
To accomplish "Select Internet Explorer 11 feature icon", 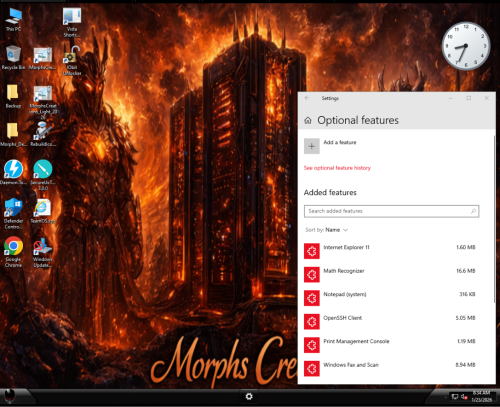I will (312, 251).
